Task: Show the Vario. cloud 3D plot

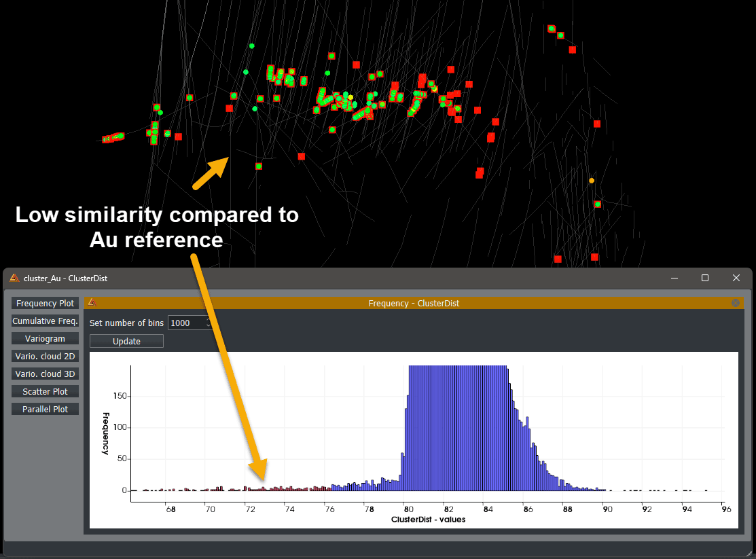Action: click(x=46, y=374)
